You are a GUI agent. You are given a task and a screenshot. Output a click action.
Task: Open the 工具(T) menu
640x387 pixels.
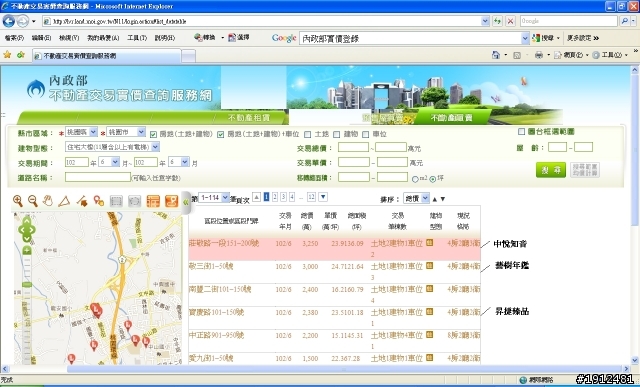click(x=137, y=38)
